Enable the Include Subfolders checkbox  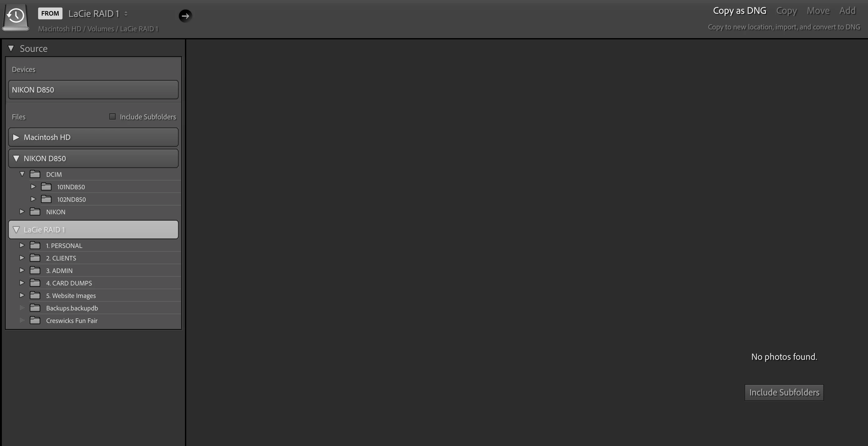click(112, 116)
